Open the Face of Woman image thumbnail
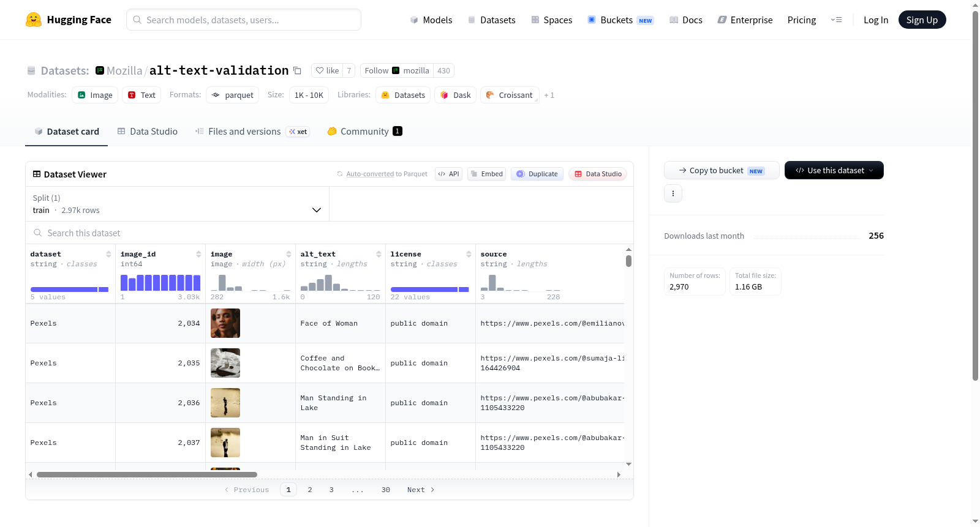 (225, 323)
